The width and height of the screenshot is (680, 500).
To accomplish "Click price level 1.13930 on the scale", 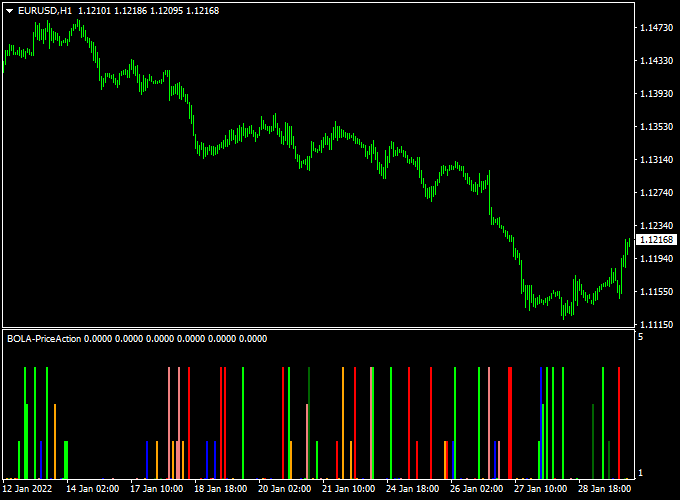I will [x=657, y=94].
